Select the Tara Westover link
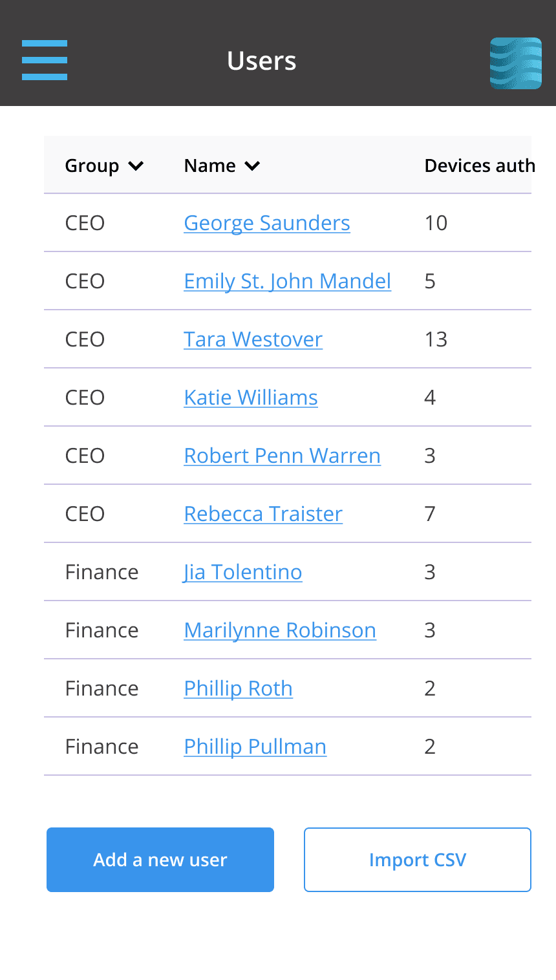The image size is (556, 980). (x=253, y=339)
